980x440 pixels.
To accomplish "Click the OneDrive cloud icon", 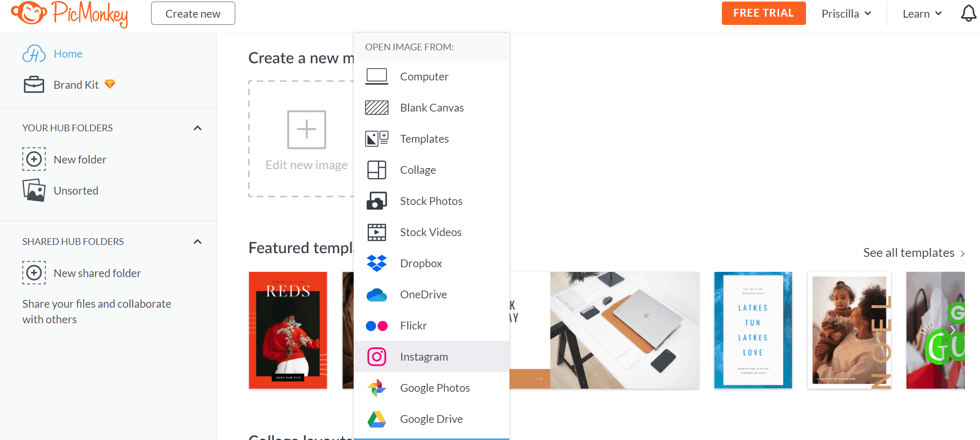I will coord(377,295).
